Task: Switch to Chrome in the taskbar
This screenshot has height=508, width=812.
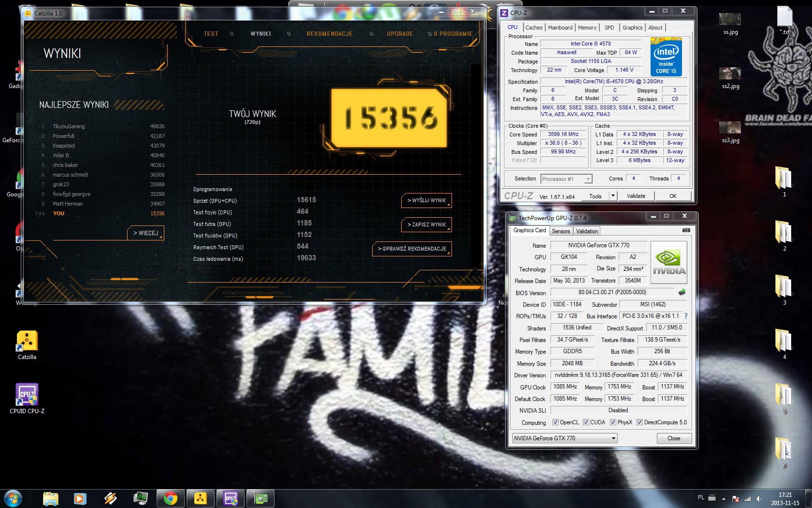Action: (x=170, y=498)
